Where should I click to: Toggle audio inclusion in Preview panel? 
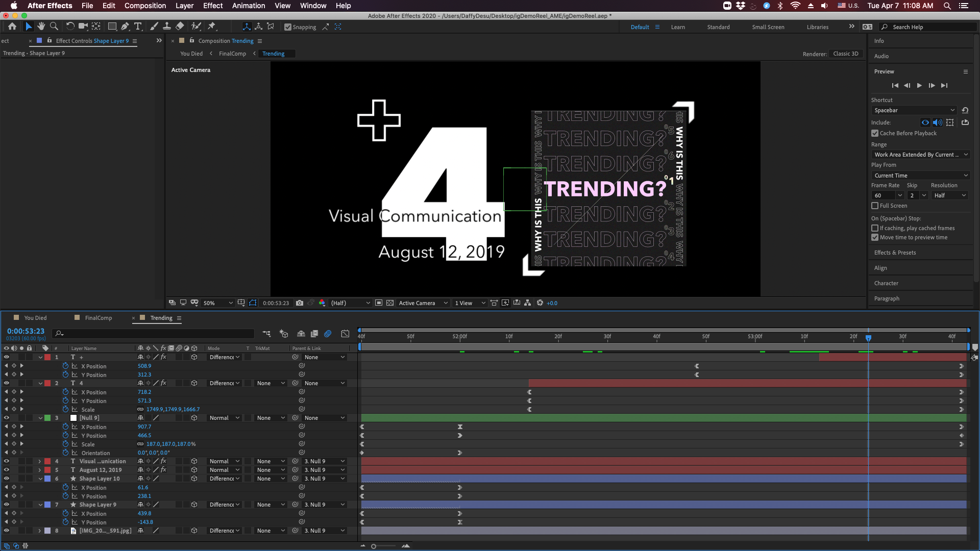click(x=938, y=122)
